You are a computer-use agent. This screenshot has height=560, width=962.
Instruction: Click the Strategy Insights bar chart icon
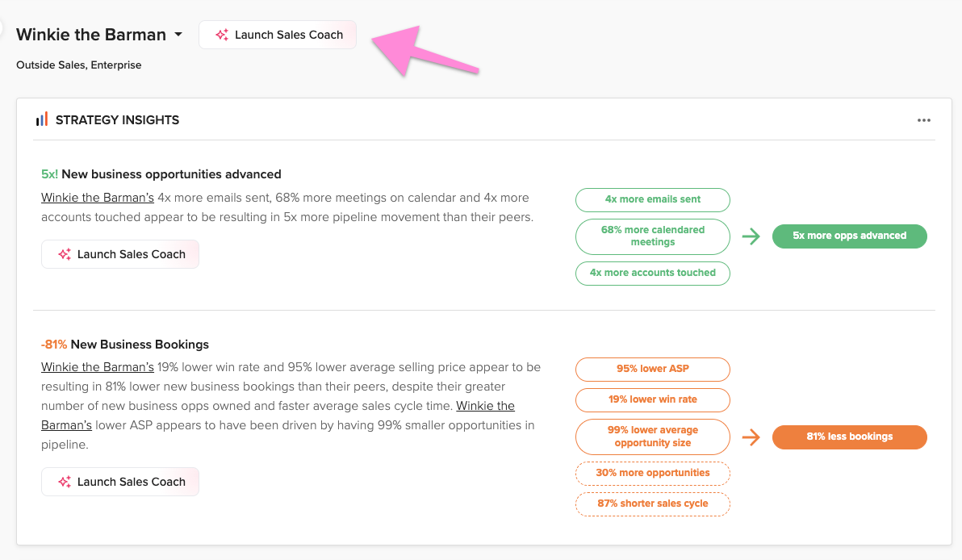click(x=42, y=119)
